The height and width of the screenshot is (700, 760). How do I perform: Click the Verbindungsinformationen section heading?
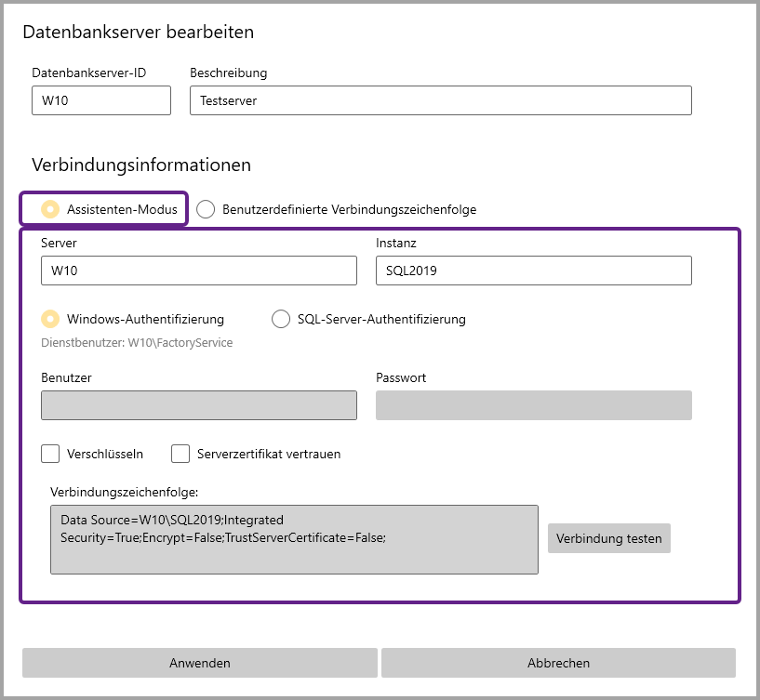point(141,165)
